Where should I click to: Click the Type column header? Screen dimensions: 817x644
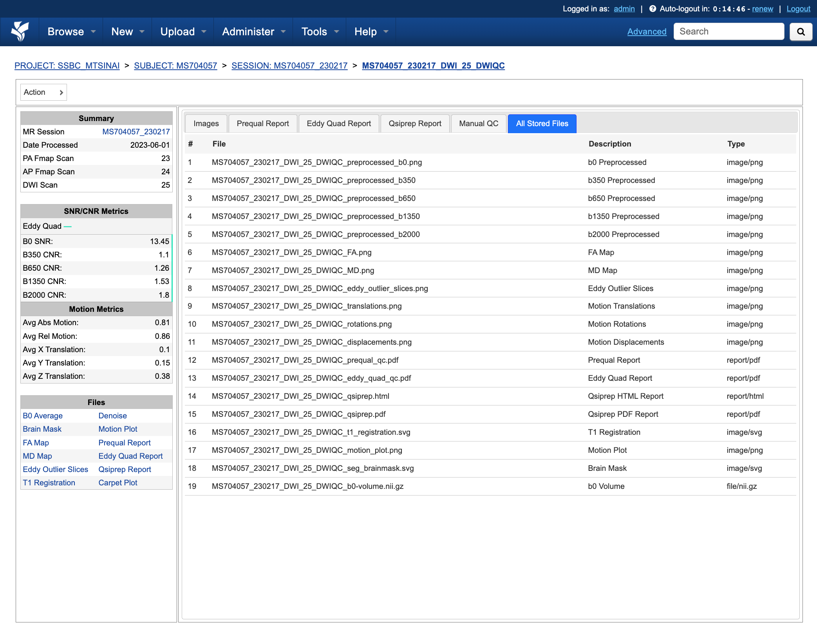[x=736, y=144]
